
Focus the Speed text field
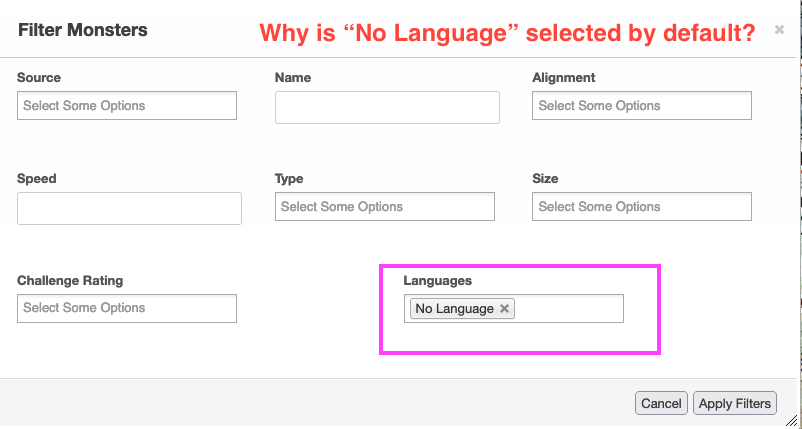click(x=129, y=208)
